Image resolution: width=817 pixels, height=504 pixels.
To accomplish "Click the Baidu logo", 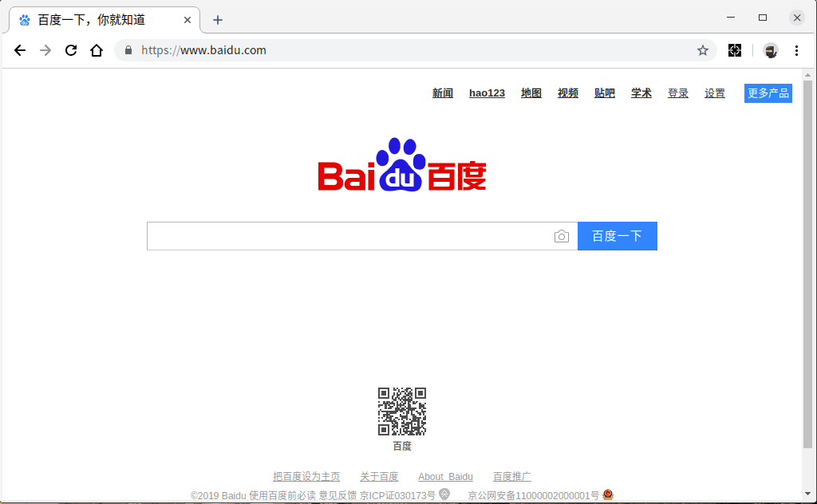I will tap(402, 164).
